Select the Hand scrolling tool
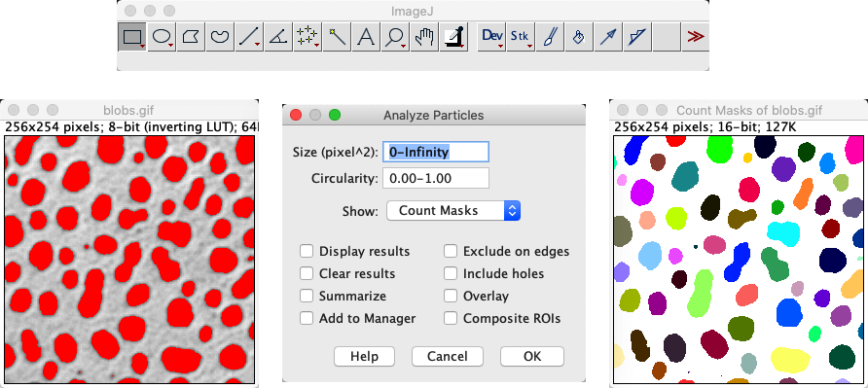Image resolution: width=868 pixels, height=388 pixels. coord(424,37)
